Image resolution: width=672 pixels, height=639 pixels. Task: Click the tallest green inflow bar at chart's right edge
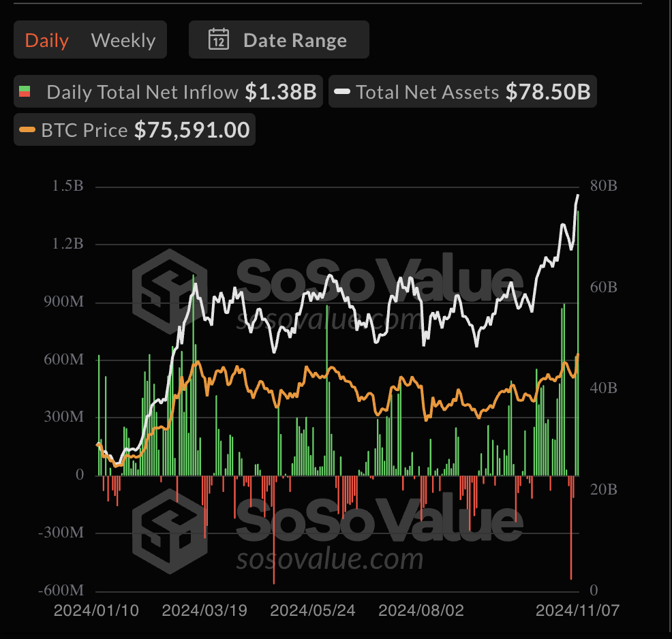tap(578, 343)
